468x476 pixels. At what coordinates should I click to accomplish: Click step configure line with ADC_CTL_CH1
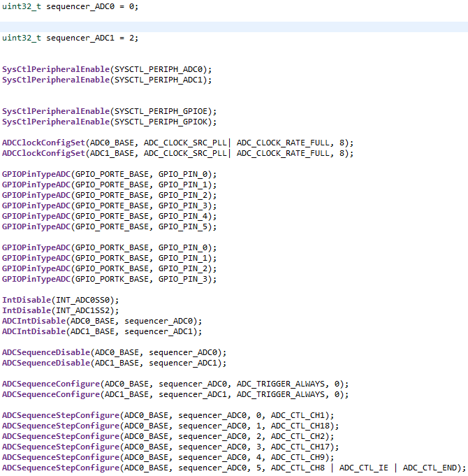pyautogui.click(x=168, y=415)
